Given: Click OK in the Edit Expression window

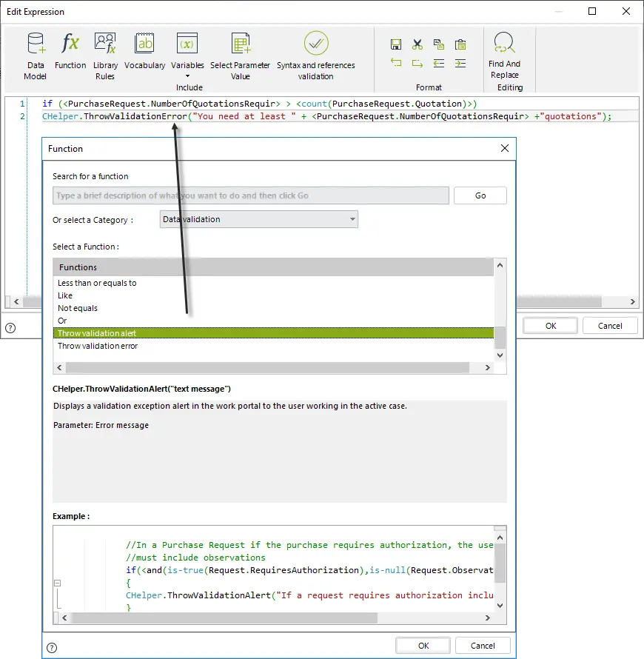Looking at the screenshot, I should [x=551, y=326].
